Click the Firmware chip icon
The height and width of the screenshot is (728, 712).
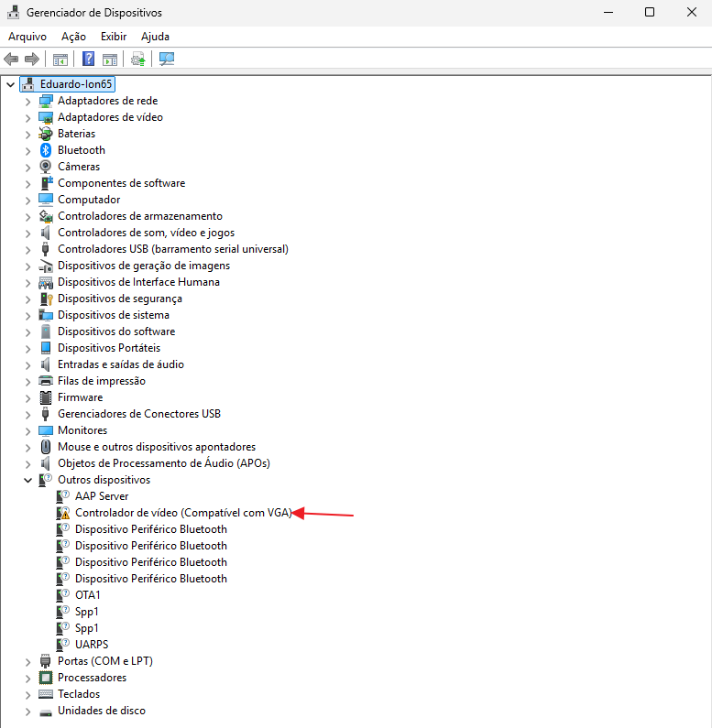[x=46, y=397]
